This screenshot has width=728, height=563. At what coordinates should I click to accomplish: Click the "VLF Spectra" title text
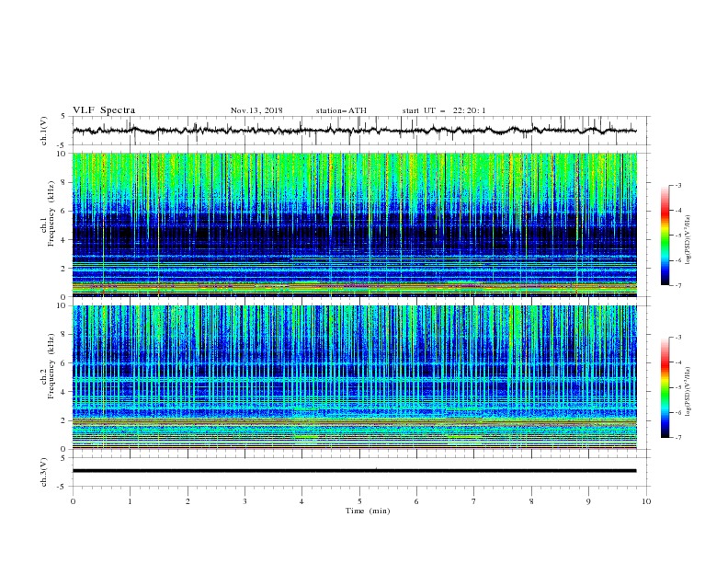(104, 110)
